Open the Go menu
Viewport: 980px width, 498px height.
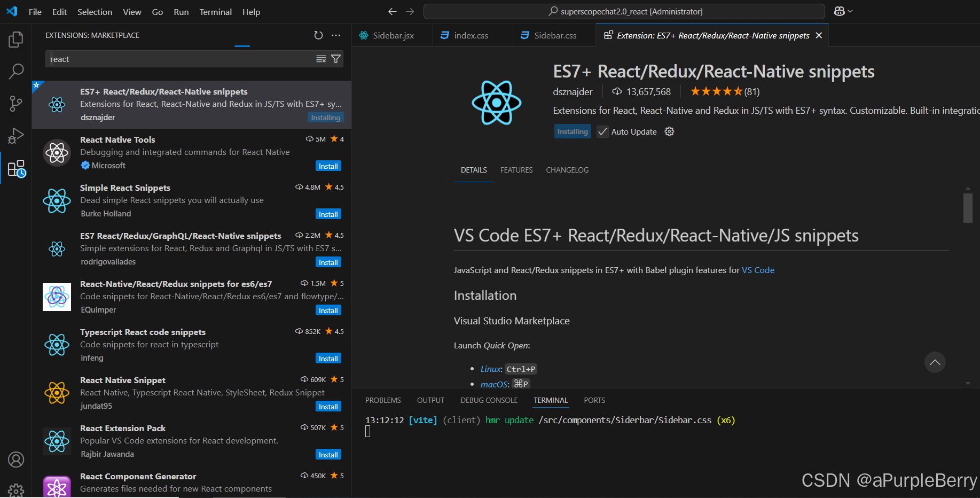[158, 12]
